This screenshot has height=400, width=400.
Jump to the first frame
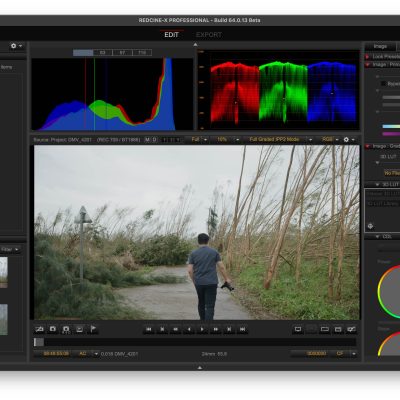pos(149,329)
